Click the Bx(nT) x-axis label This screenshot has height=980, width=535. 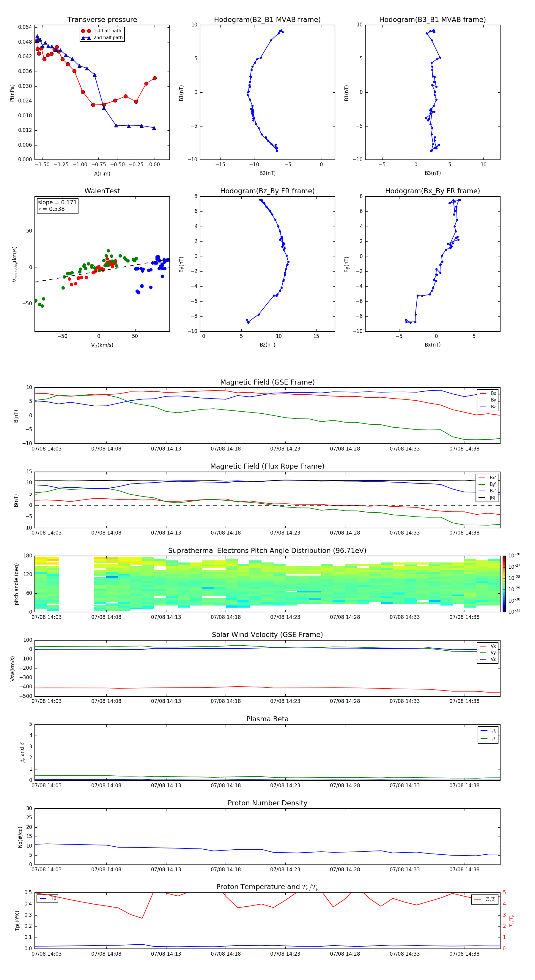pyautogui.click(x=432, y=345)
